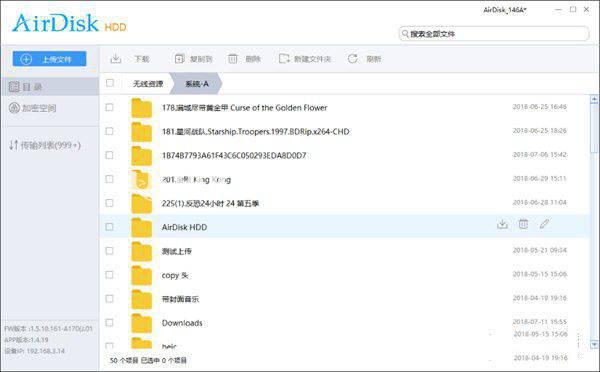Image resolution: width=600 pixels, height=372 pixels.
Task: Click the 225(1) 24 folder icon
Action: (x=142, y=203)
